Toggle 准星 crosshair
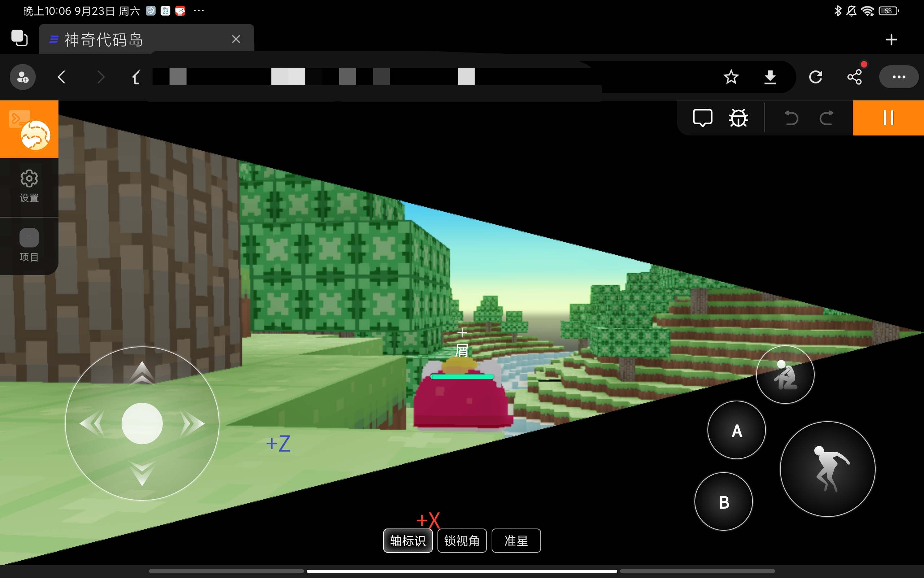The width and height of the screenshot is (924, 578). click(516, 540)
